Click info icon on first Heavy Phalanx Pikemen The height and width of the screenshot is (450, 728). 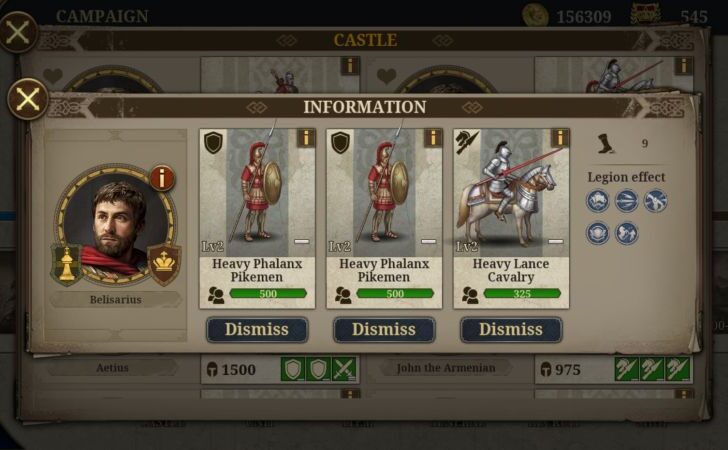coord(306,138)
